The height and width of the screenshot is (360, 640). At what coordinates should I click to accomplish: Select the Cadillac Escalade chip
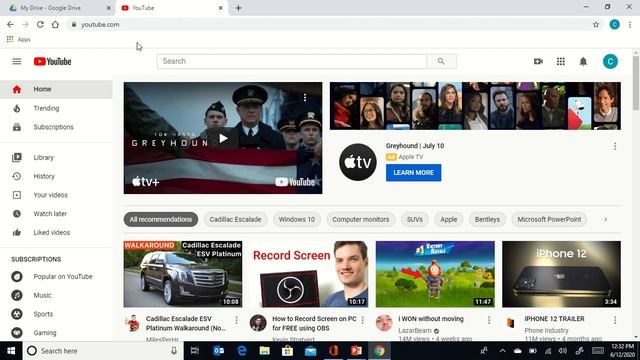pos(236,219)
